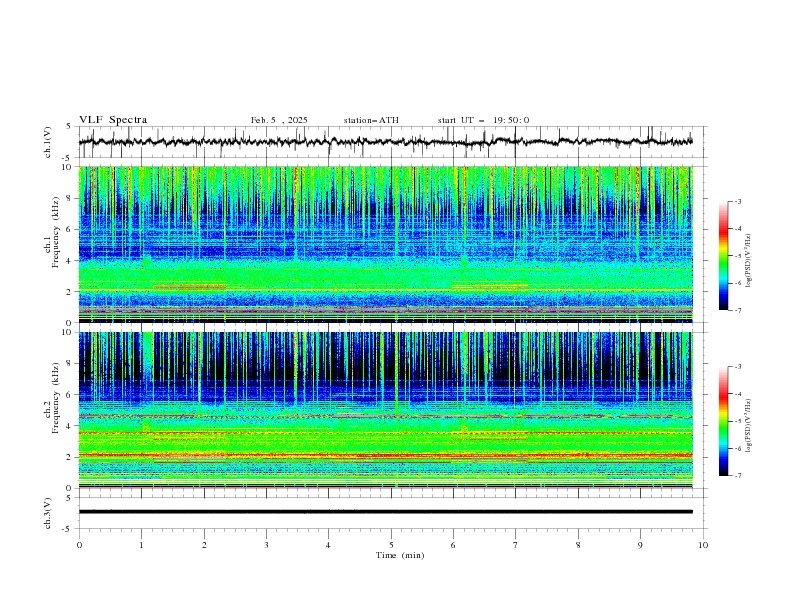Click the "Time (min)" axis title
This screenshot has height=612, width=792.
pos(400,555)
